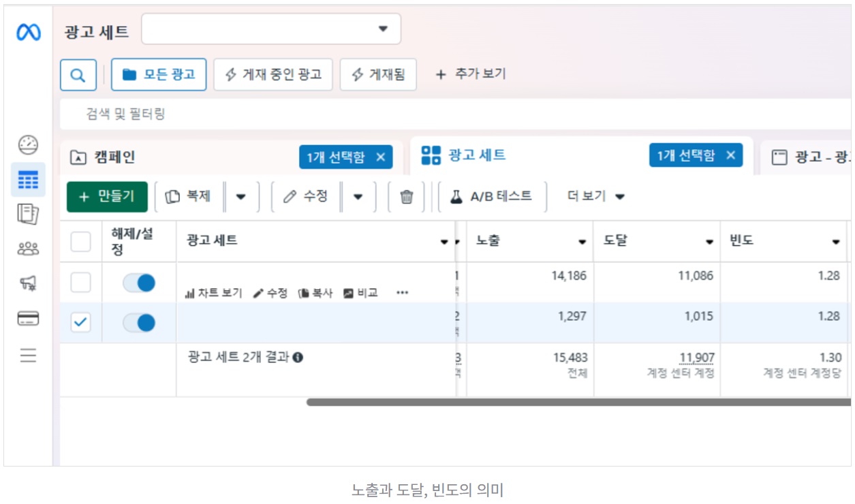Image resolution: width=855 pixels, height=504 pixels.
Task: Select the 모든 광고 filter
Action: coord(159,74)
